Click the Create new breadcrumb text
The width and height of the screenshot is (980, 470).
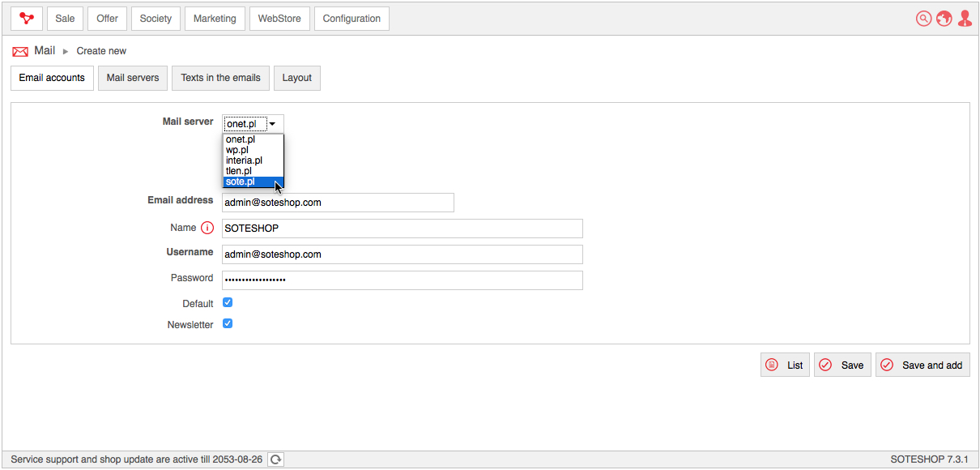tap(101, 51)
